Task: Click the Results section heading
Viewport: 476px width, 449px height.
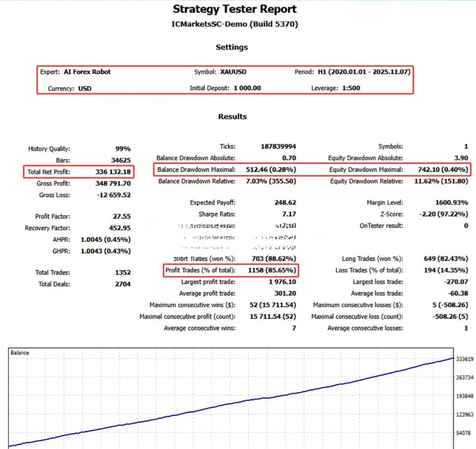Action: (232, 116)
